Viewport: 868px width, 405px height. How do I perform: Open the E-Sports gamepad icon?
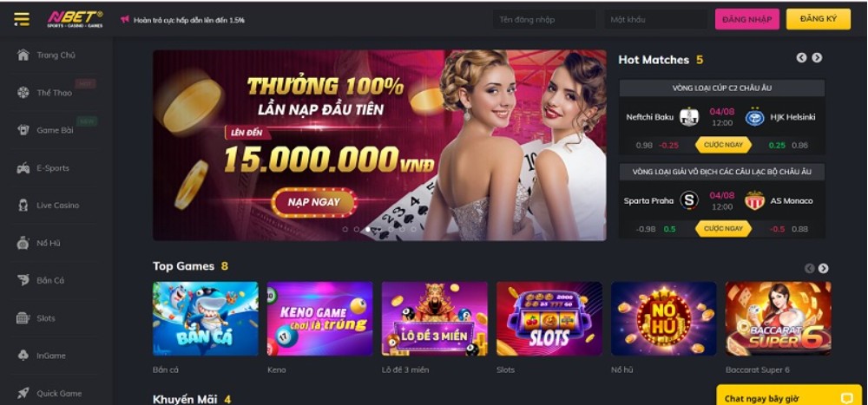click(x=23, y=167)
